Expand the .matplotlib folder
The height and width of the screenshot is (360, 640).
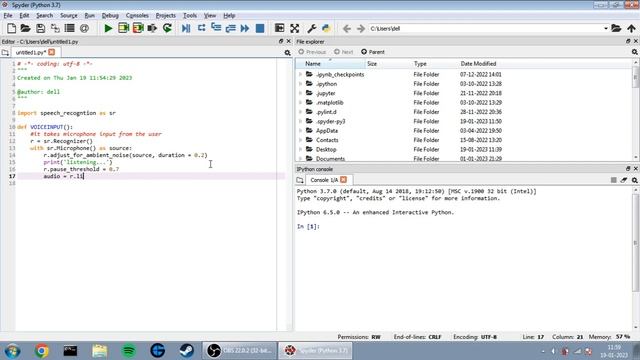[x=301, y=102]
